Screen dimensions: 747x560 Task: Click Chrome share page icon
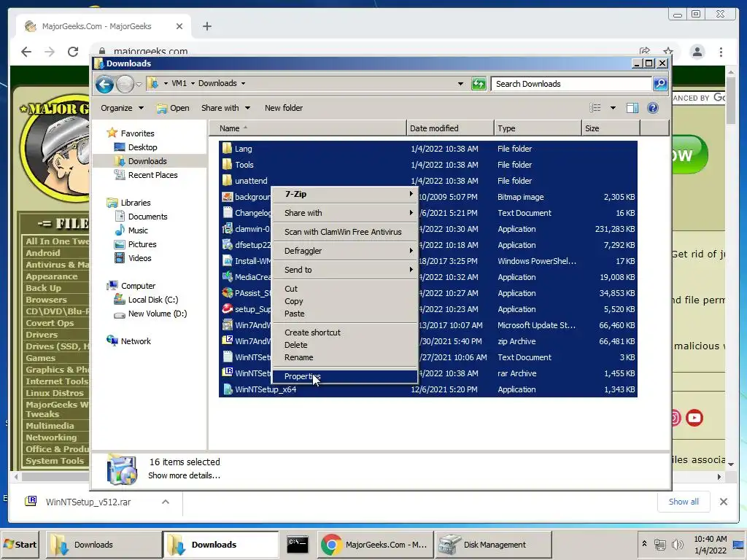pyautogui.click(x=645, y=51)
